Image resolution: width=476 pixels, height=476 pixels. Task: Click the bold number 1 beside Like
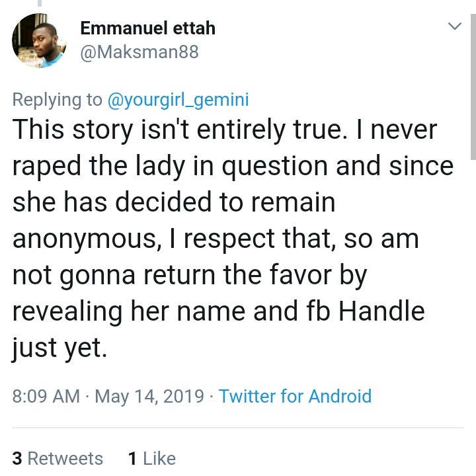[132, 458]
